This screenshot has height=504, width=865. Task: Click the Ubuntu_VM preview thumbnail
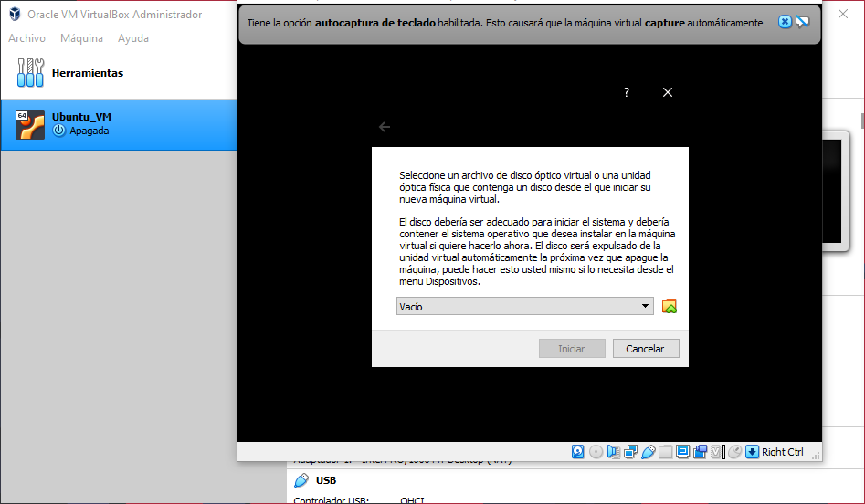[835, 192]
